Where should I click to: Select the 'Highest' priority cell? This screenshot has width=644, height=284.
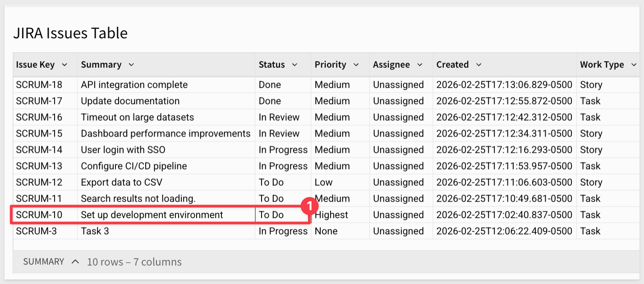point(331,215)
